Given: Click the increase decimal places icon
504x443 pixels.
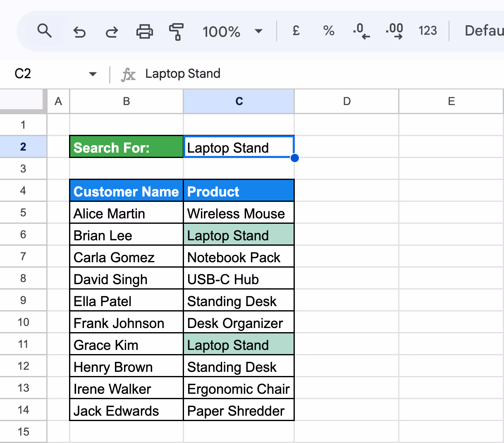Looking at the screenshot, I should (394, 31).
